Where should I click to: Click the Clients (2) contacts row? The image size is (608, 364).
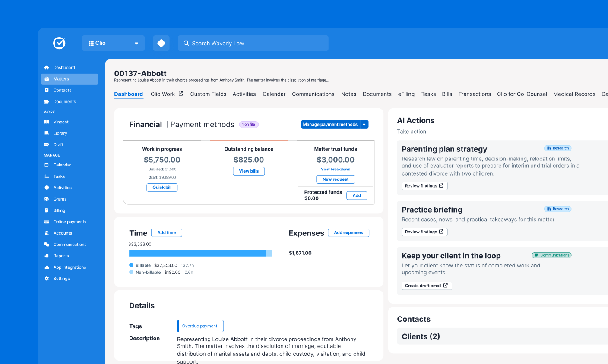point(502,336)
